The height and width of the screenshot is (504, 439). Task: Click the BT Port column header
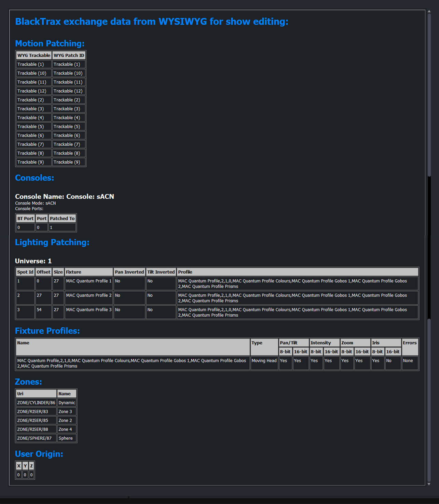[x=26, y=218]
